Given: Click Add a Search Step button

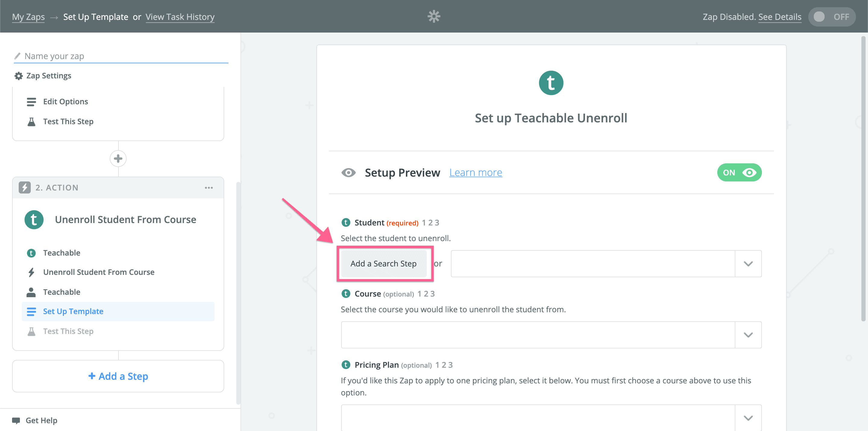Looking at the screenshot, I should (x=383, y=263).
